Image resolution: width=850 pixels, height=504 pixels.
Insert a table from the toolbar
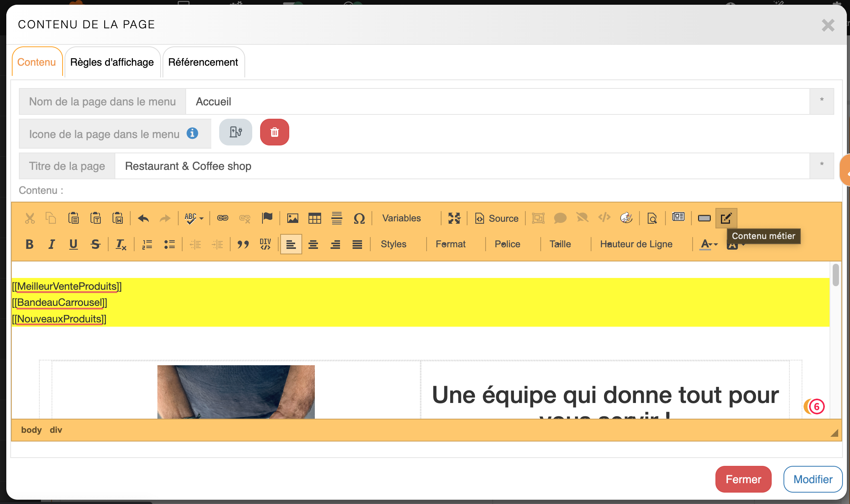314,218
